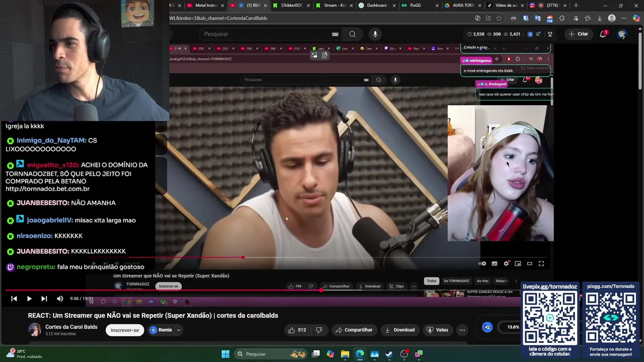Skip to next video in player
644x362 pixels.
tap(44, 299)
